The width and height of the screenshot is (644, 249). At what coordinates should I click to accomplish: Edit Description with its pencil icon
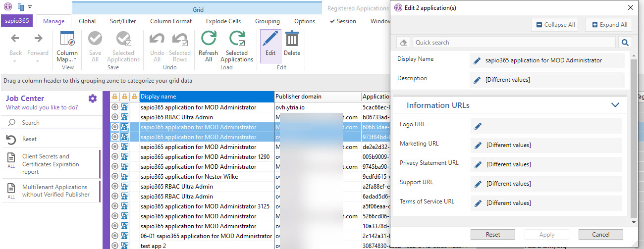[477, 80]
